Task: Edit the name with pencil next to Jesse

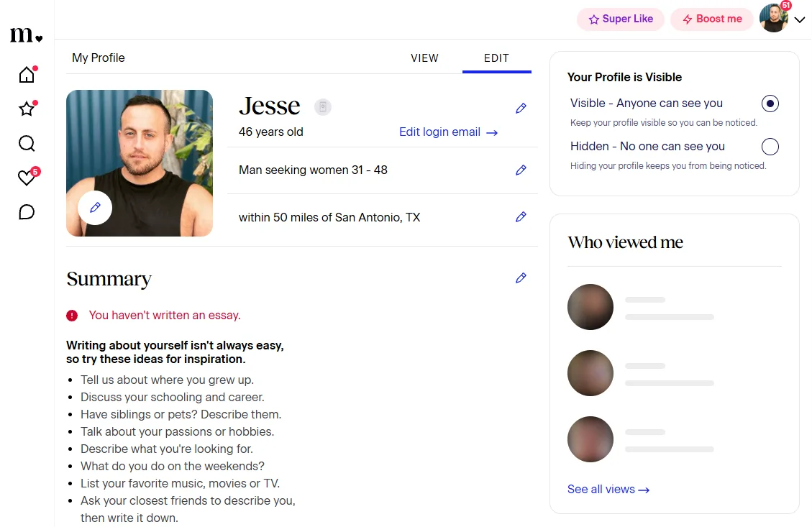Action: (521, 108)
